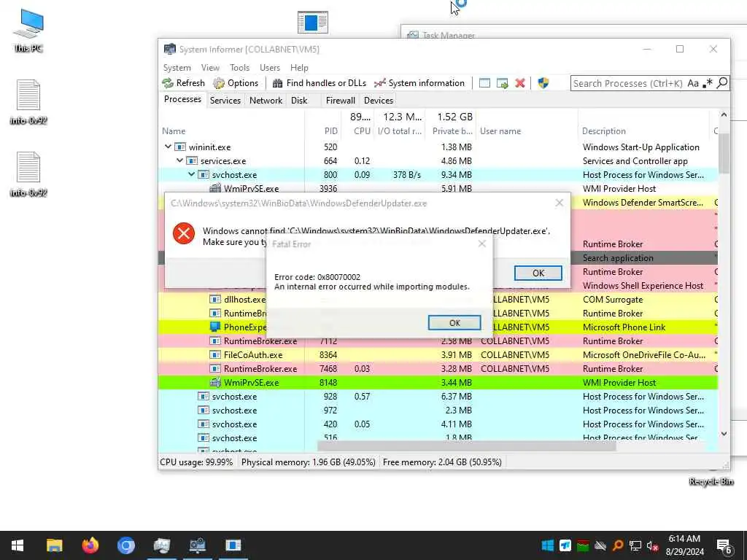Open File Explorer from taskbar
This screenshot has height=560, width=747.
click(x=54, y=545)
